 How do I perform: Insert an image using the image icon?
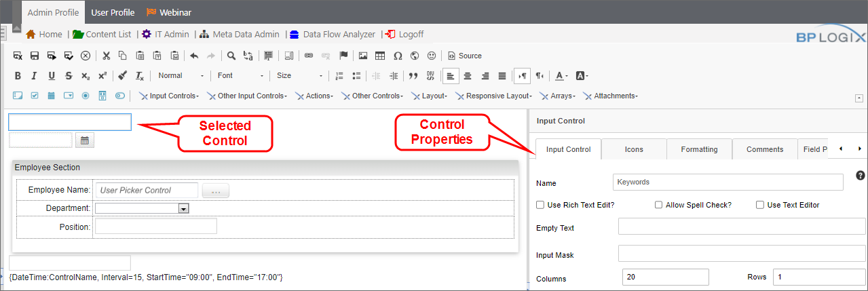[x=363, y=56]
